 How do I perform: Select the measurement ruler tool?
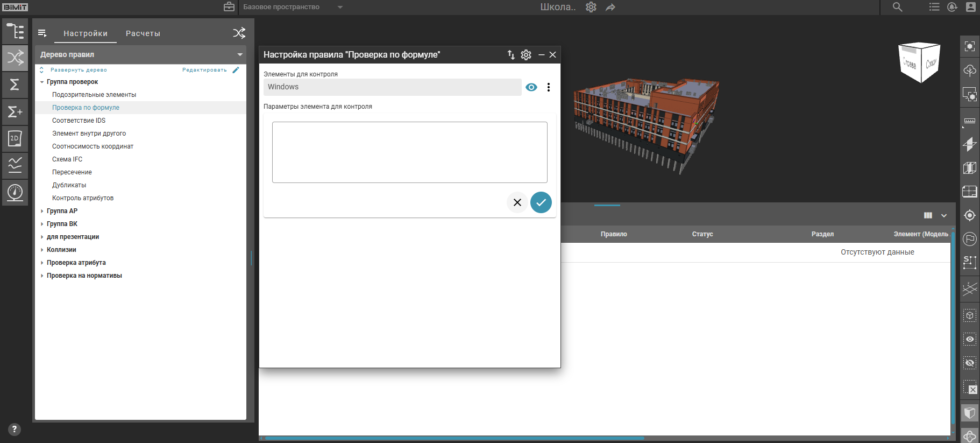pyautogui.click(x=969, y=121)
